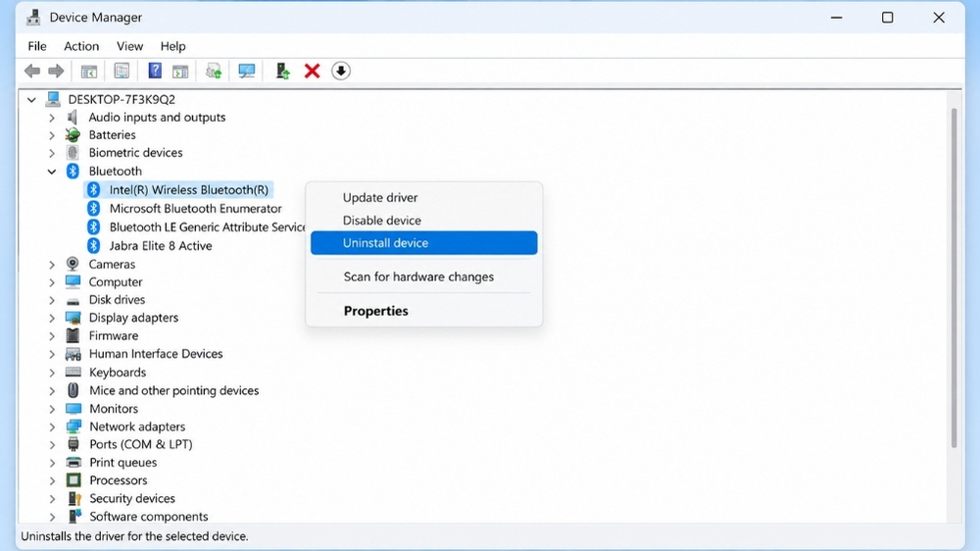
Task: Click the Batteries category icon
Action: point(73,134)
